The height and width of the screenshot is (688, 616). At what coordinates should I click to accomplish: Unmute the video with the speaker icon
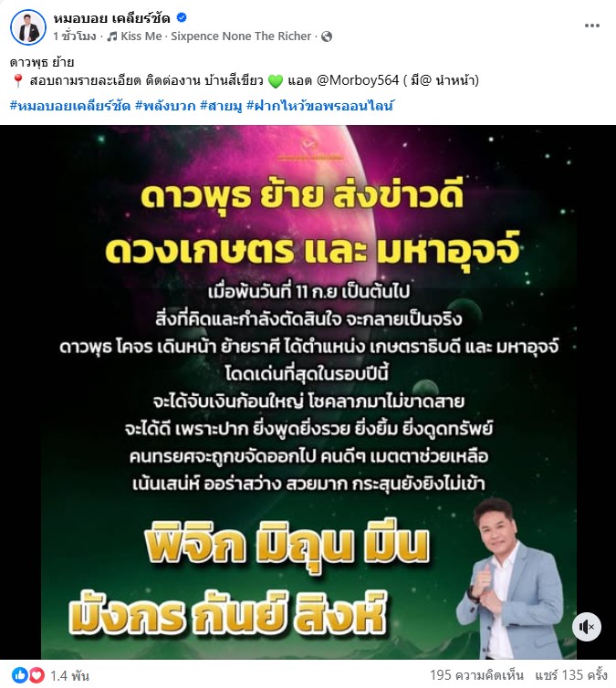586,627
